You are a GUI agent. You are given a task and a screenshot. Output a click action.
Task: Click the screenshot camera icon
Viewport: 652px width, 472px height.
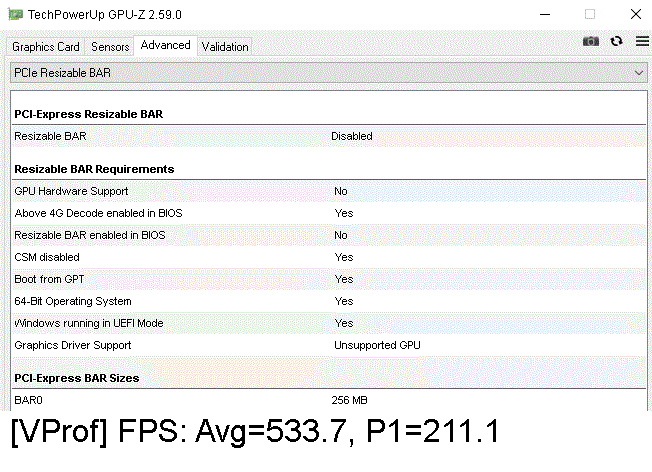pyautogui.click(x=591, y=41)
